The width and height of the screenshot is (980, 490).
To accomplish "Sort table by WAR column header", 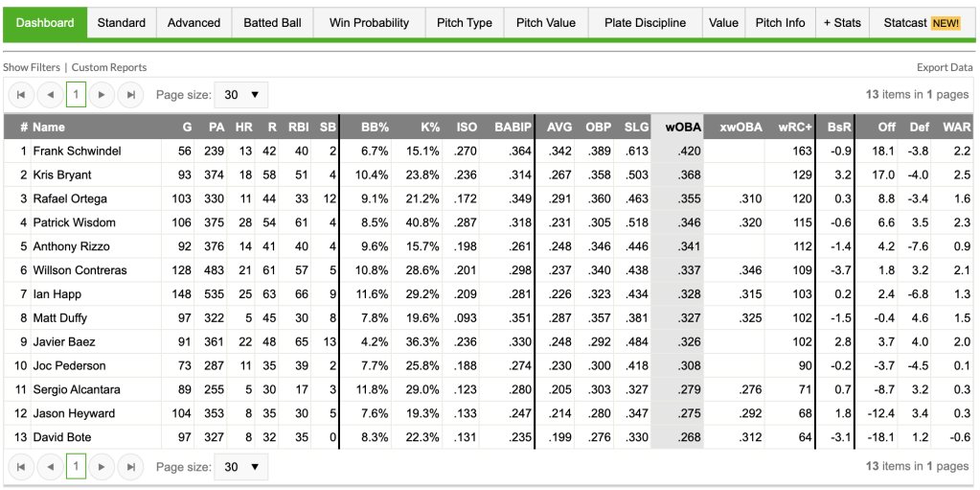I will click(957, 127).
